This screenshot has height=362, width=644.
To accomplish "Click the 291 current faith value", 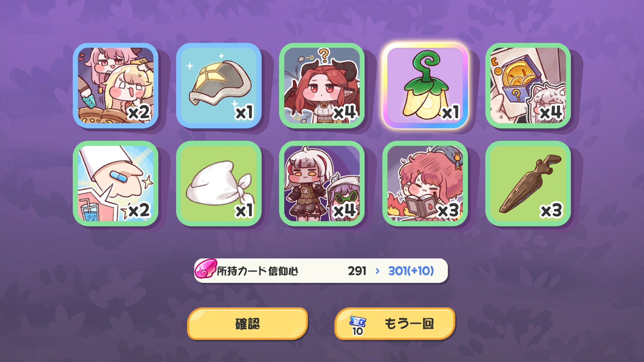I will click(357, 271).
